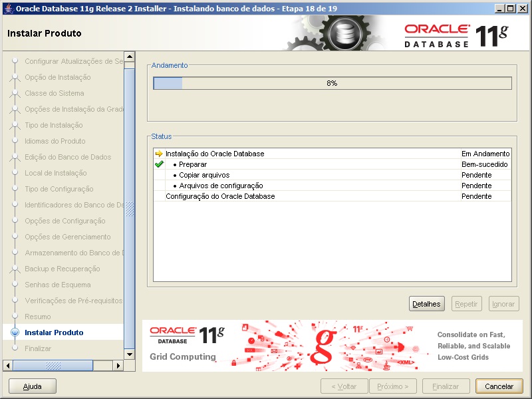Image resolution: width=532 pixels, height=399 pixels.
Task: Click the step list scroll up arrow
Action: click(x=130, y=57)
